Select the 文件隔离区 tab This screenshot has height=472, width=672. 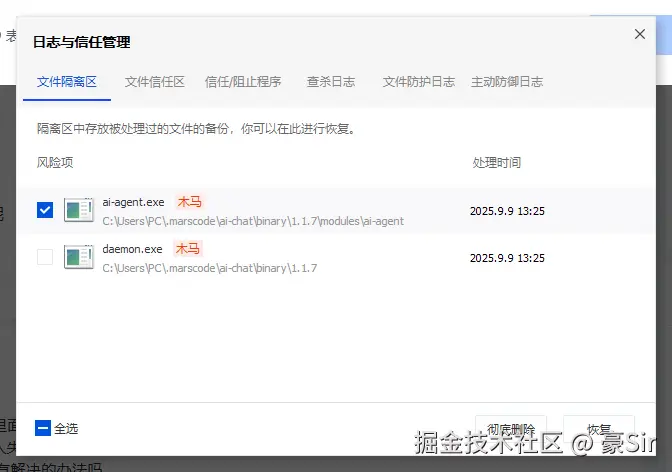[x=67, y=82]
